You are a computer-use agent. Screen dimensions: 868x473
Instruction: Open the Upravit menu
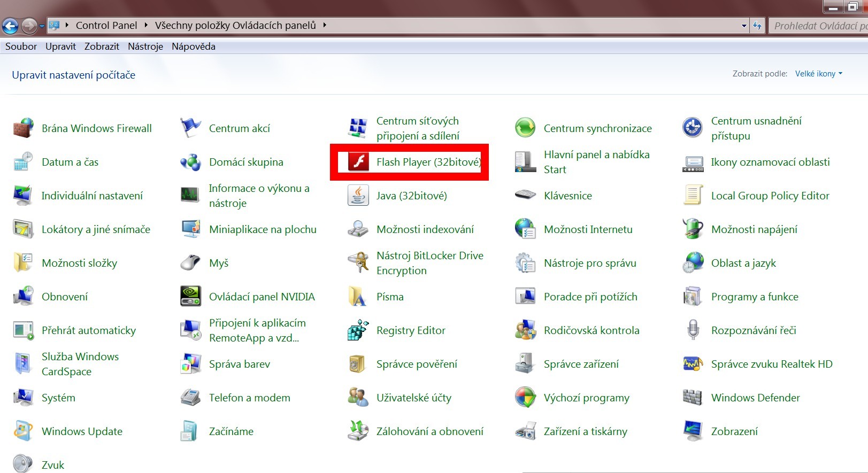(60, 46)
